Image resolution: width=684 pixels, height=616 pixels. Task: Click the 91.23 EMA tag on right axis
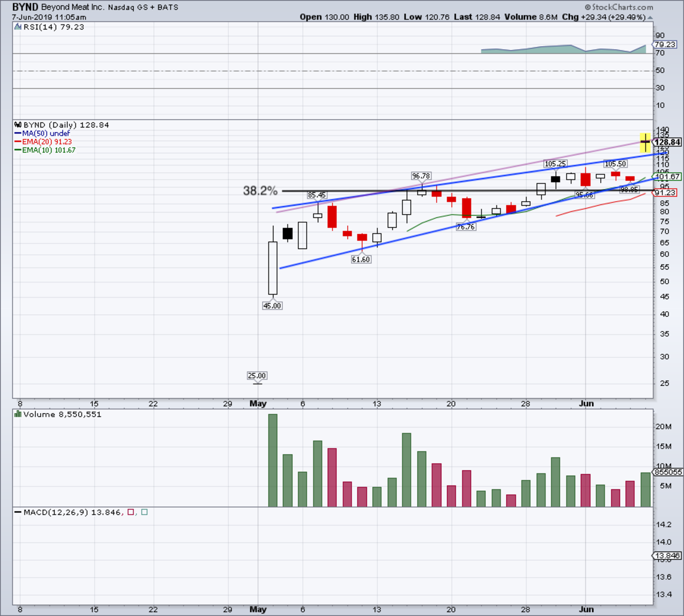click(x=665, y=193)
